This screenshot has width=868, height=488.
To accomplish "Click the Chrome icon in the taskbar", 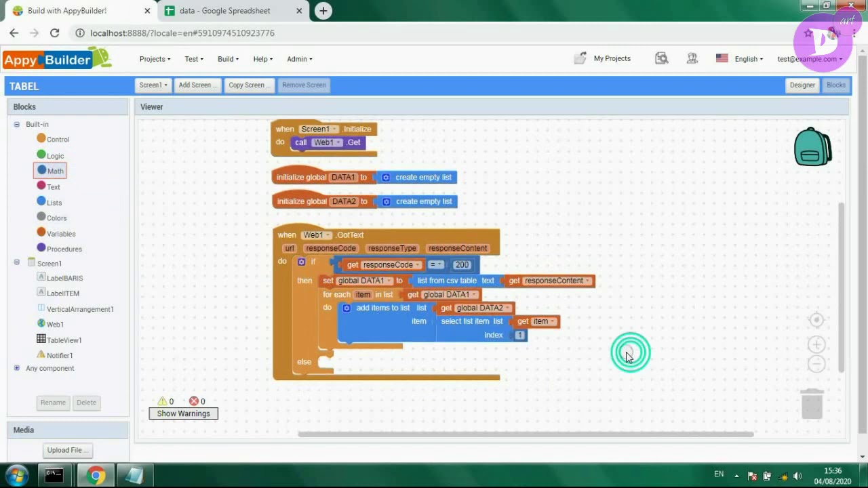I will pyautogui.click(x=96, y=475).
